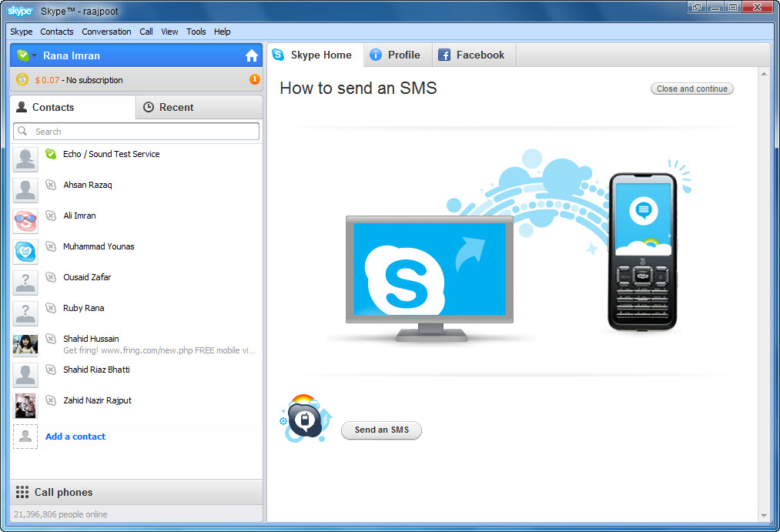Click the magnifier icon in search box
The width and height of the screenshot is (780, 532).
[22, 131]
